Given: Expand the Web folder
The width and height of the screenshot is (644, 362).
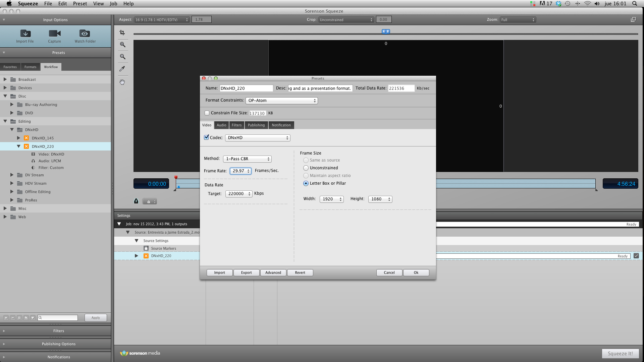Looking at the screenshot, I should point(5,217).
